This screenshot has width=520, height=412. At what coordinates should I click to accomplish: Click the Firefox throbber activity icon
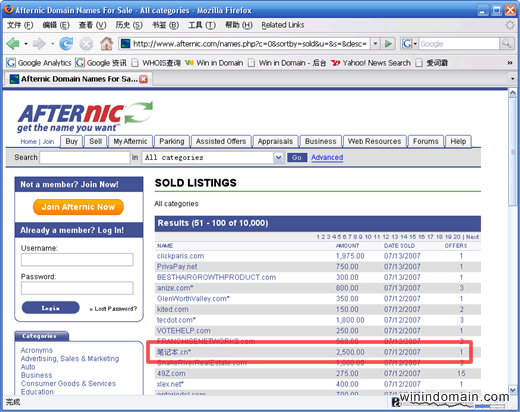pos(510,25)
